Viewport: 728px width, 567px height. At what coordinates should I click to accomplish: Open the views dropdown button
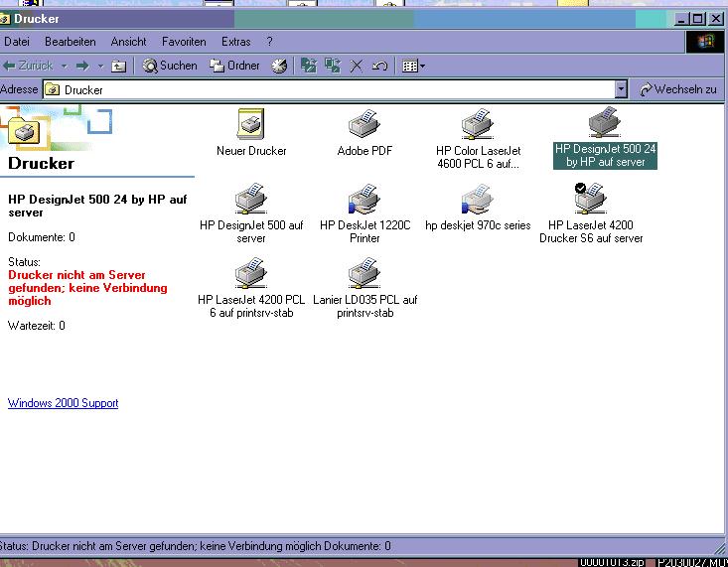pos(413,66)
